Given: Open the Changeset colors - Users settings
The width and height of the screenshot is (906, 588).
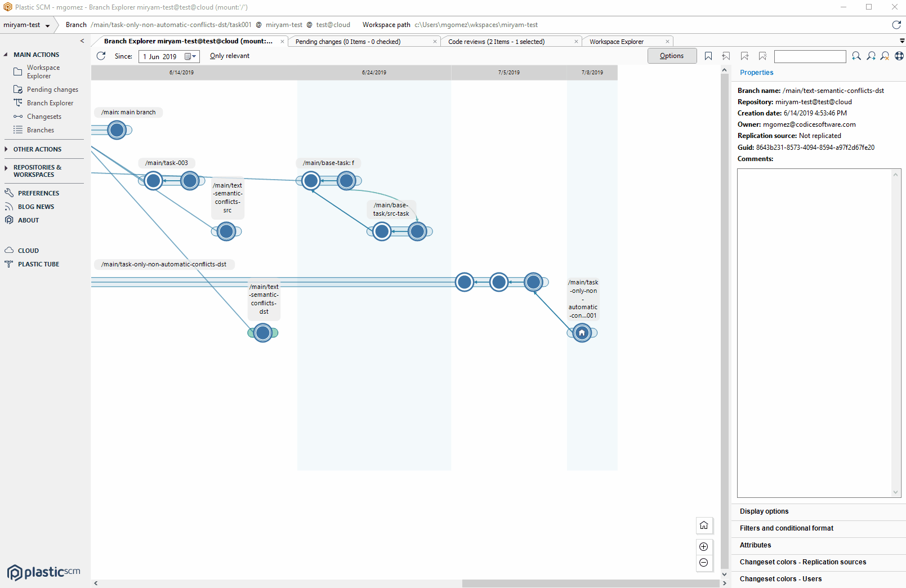Looking at the screenshot, I should click(x=780, y=579).
